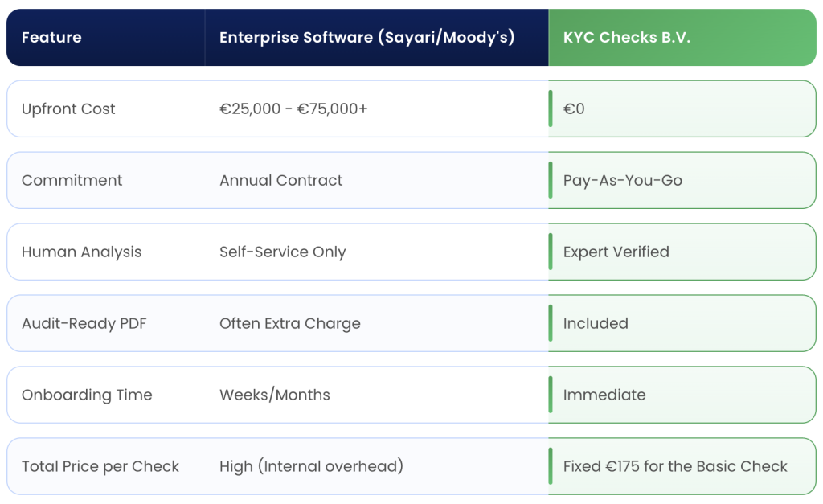
Task: Click the Commitment row label
Action: point(72,181)
